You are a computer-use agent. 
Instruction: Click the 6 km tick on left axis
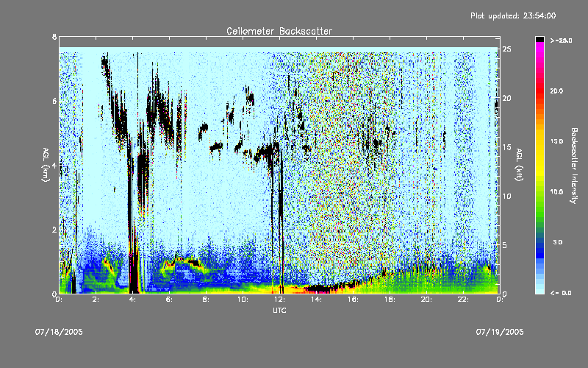[x=54, y=101]
